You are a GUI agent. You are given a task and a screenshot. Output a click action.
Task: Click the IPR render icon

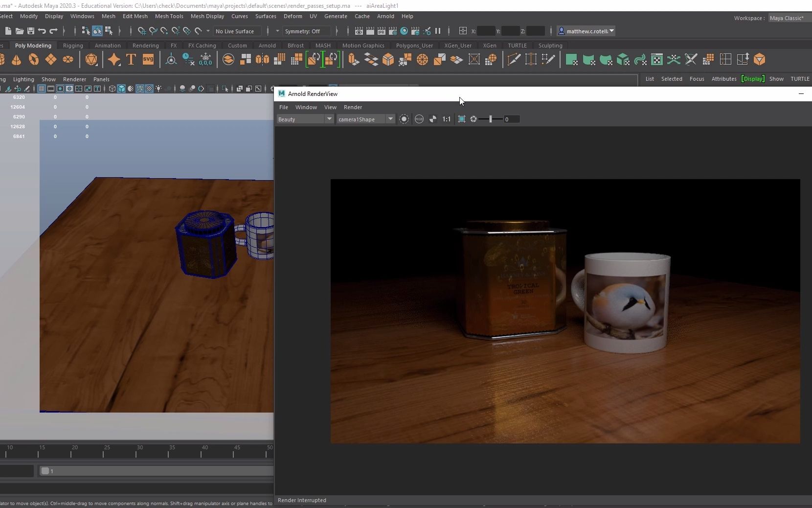coord(382,31)
